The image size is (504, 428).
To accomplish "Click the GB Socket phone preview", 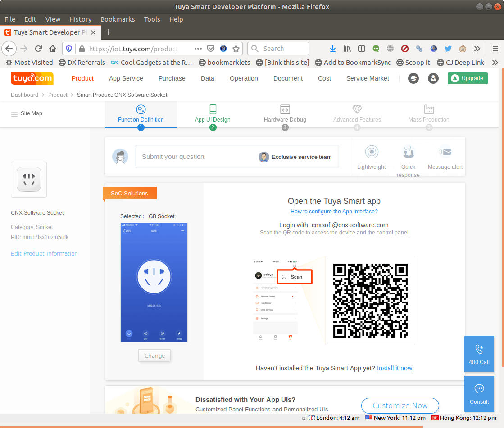I will click(x=154, y=283).
